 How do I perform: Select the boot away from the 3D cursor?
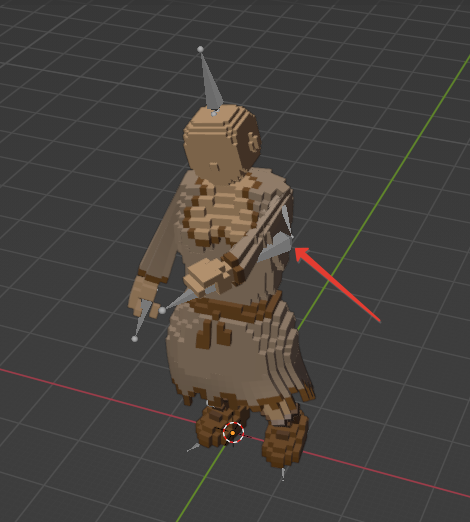285,441
